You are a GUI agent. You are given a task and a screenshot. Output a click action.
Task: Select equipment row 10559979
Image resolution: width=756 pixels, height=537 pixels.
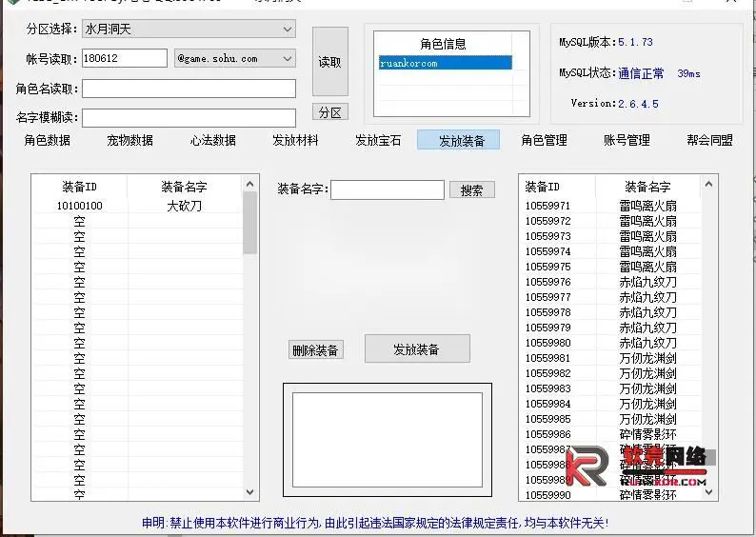pos(611,328)
